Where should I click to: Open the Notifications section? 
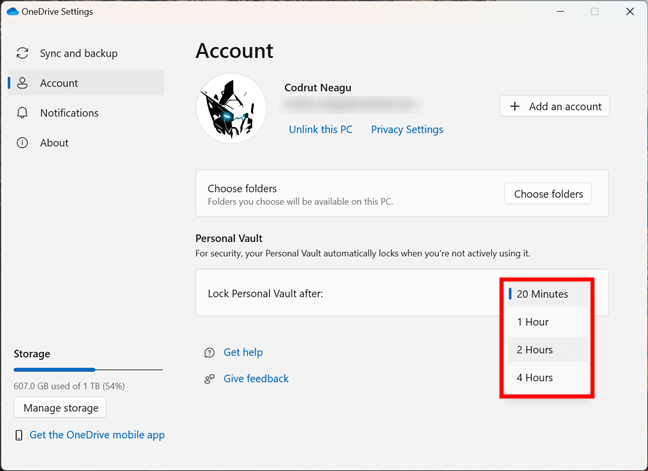(86, 113)
